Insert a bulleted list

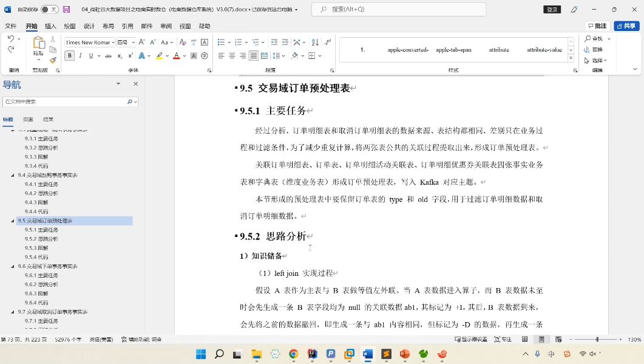[x=221, y=42]
